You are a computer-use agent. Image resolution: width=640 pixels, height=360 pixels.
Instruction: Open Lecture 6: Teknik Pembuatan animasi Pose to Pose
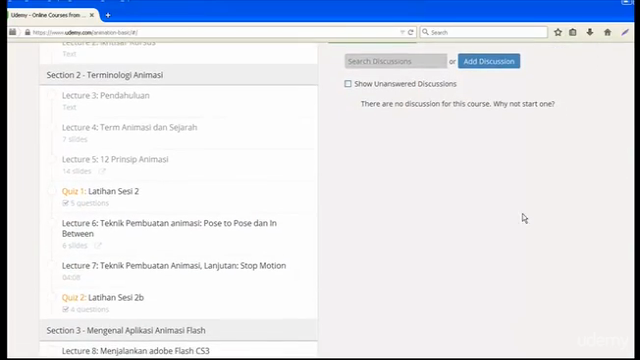click(169, 228)
